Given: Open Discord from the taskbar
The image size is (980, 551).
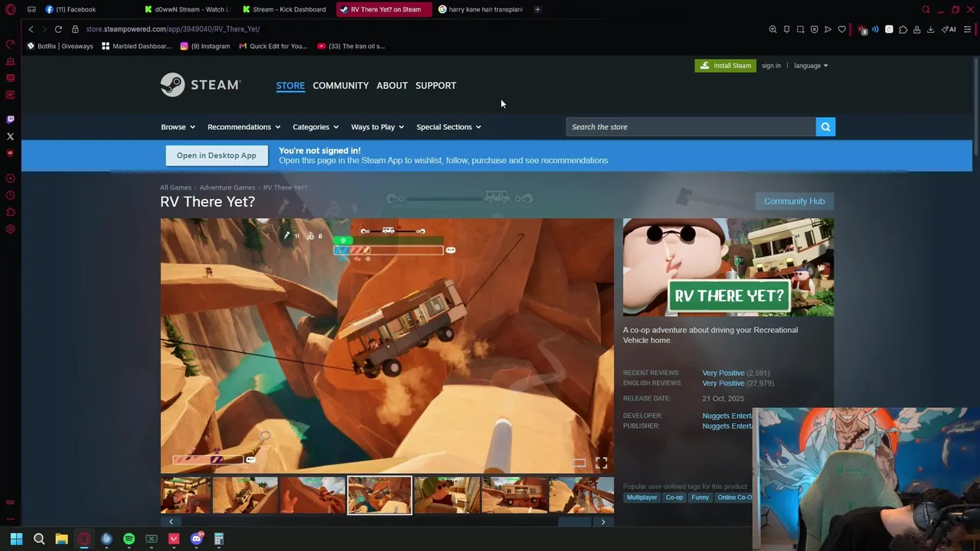Looking at the screenshot, I should tap(196, 539).
